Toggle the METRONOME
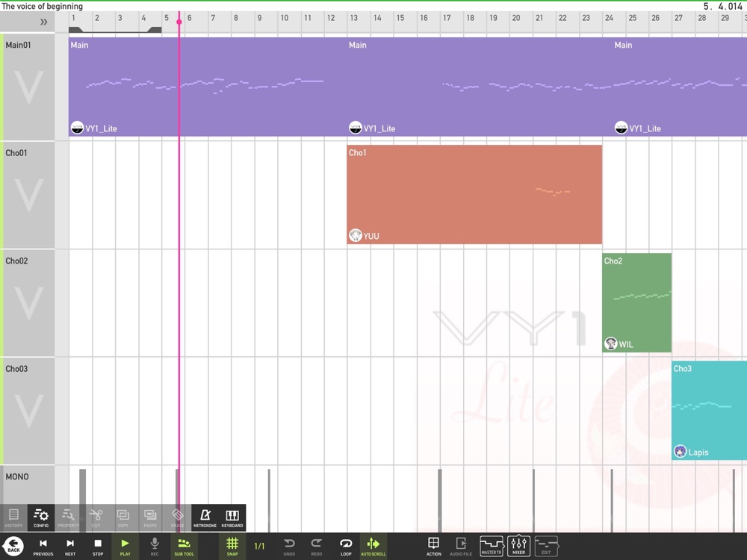The width and height of the screenshot is (747, 560). (205, 517)
